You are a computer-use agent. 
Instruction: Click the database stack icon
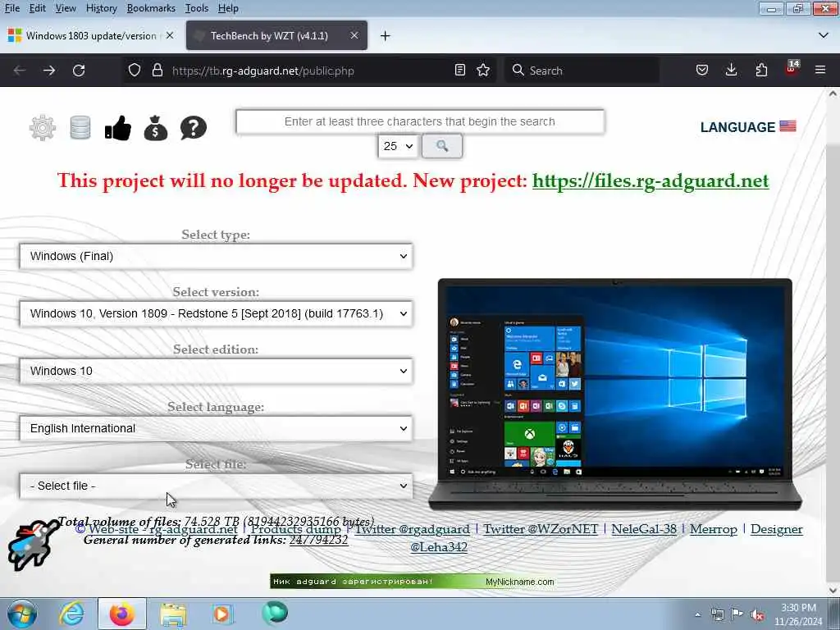80,127
